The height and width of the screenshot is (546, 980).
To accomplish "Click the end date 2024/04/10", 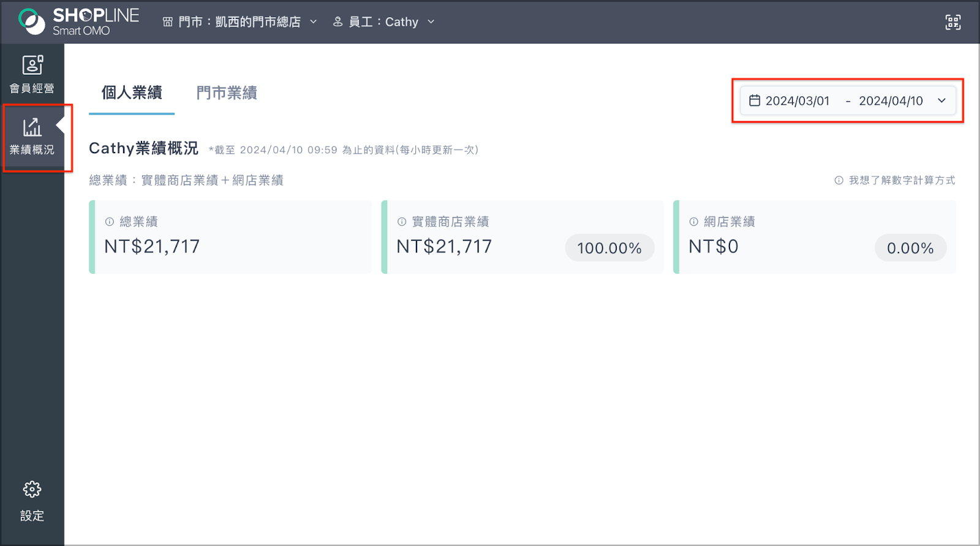I will [x=891, y=100].
